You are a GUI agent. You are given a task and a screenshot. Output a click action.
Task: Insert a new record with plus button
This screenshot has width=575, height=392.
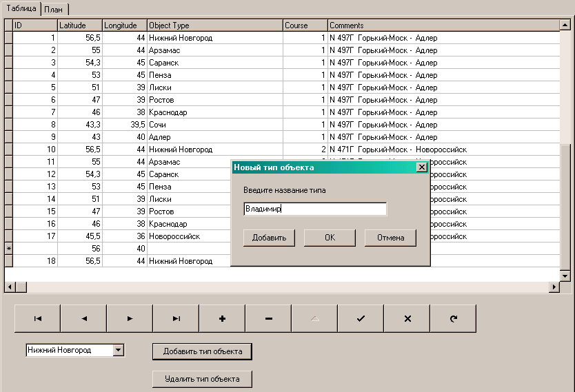tap(222, 318)
